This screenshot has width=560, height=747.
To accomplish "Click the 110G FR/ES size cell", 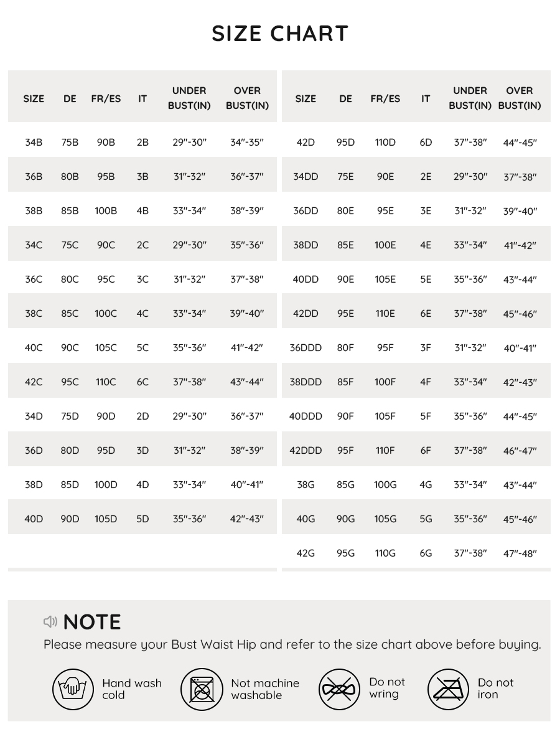I will [x=385, y=553].
